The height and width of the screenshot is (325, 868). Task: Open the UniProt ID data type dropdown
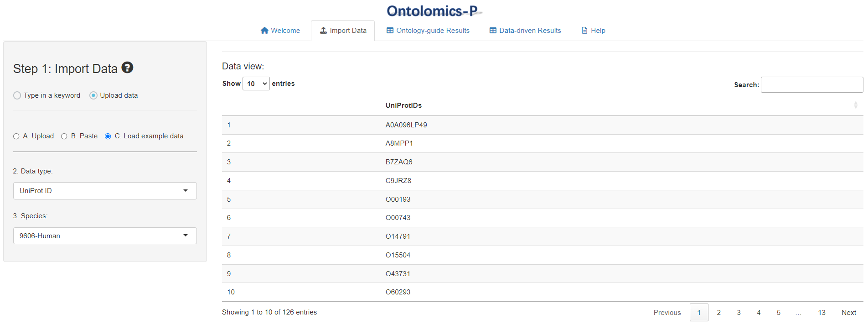[x=105, y=191]
